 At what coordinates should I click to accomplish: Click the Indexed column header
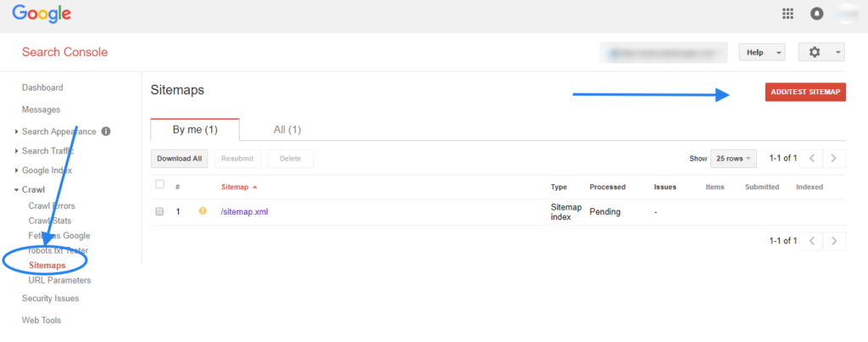tap(810, 187)
